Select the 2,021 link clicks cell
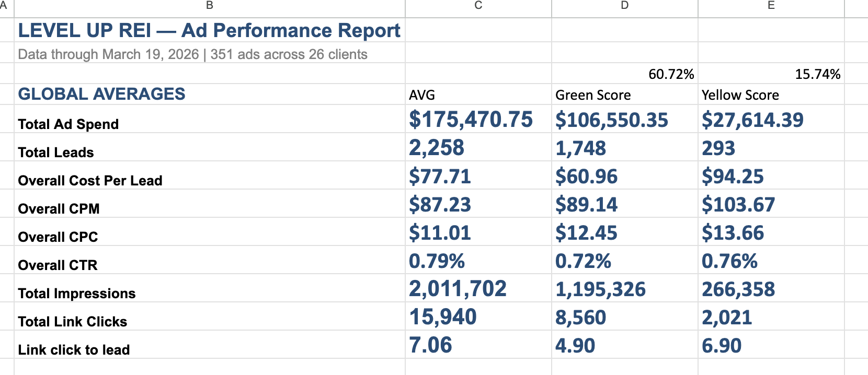 click(771, 317)
